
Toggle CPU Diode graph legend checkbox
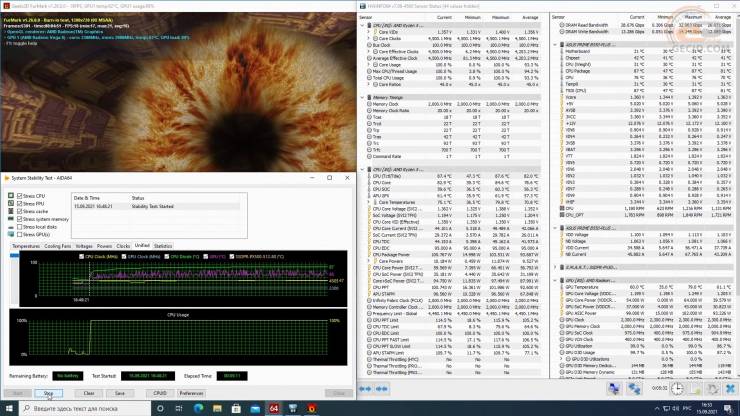click(167, 256)
